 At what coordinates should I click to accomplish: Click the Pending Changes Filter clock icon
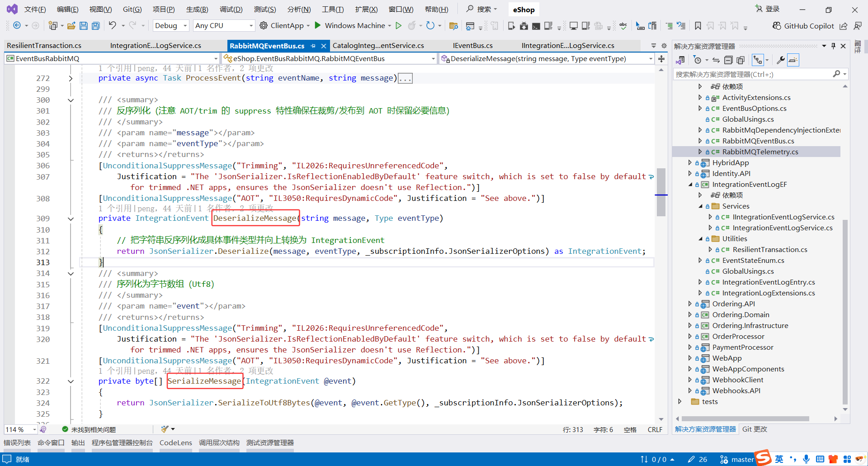click(698, 60)
